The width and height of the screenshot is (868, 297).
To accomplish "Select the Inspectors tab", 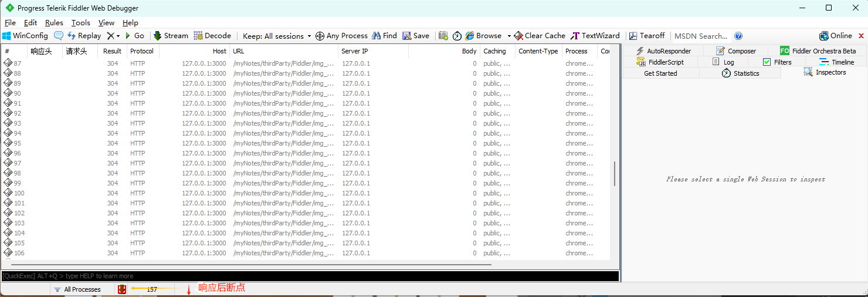I will [824, 73].
